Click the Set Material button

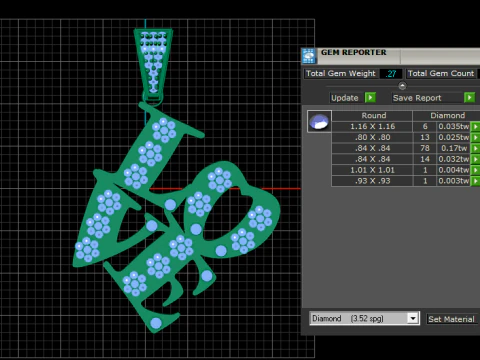tap(451, 319)
